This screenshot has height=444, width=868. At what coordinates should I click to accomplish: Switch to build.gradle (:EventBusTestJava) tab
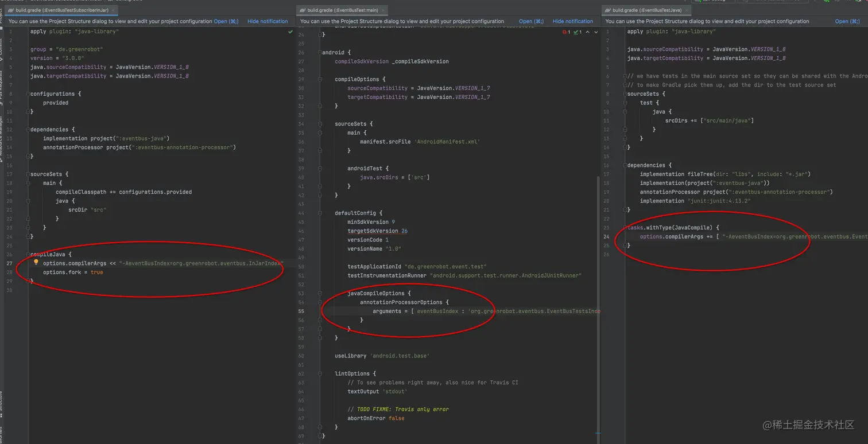click(x=646, y=10)
